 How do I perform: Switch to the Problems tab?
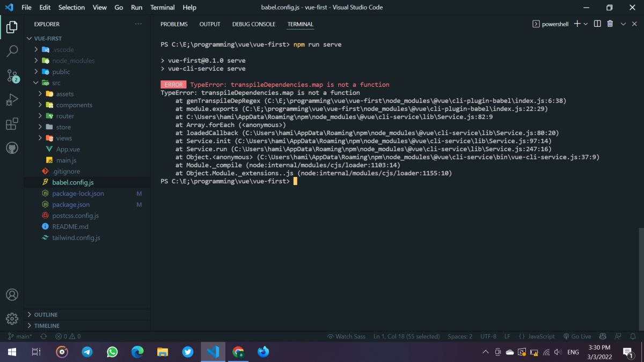(174, 24)
